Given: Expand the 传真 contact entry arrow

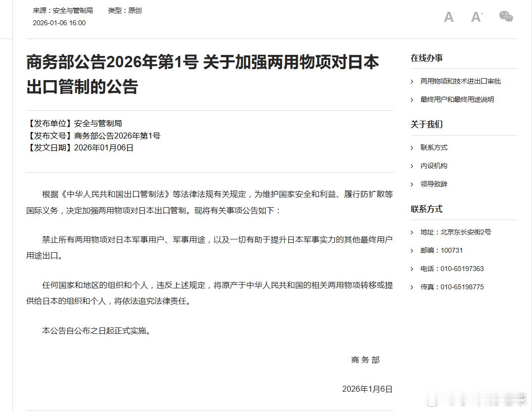Looking at the screenshot, I should [413, 286].
